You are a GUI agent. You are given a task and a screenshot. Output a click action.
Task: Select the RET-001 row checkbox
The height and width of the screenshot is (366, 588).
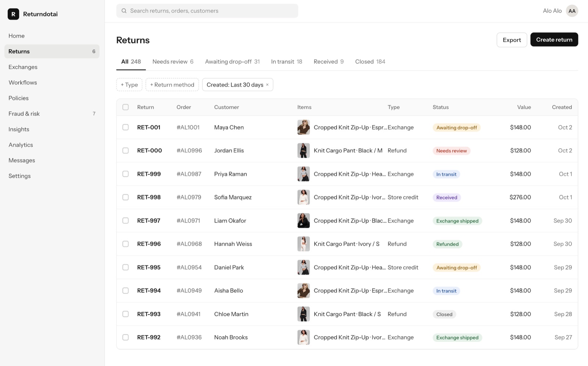pyautogui.click(x=126, y=127)
